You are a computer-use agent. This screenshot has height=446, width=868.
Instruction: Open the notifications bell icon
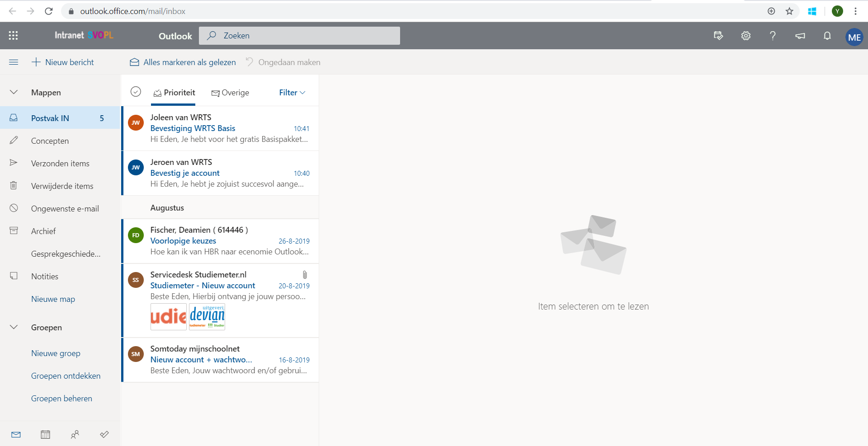[827, 36]
